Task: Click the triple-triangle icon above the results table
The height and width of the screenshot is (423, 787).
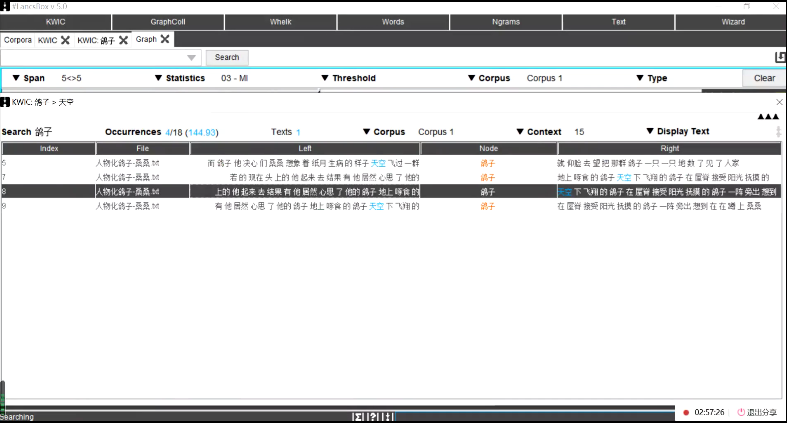Action: pos(767,117)
